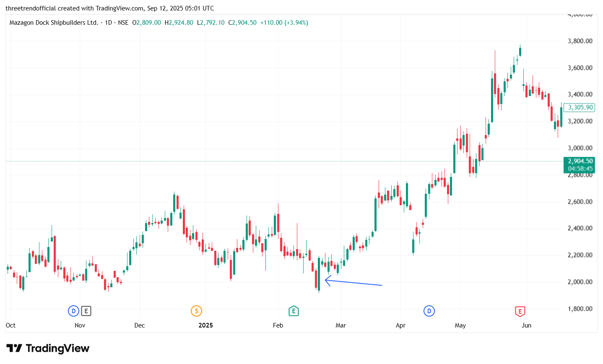Click the Apr label on time axis
Viewport: 603px width, 364px height.
click(401, 325)
